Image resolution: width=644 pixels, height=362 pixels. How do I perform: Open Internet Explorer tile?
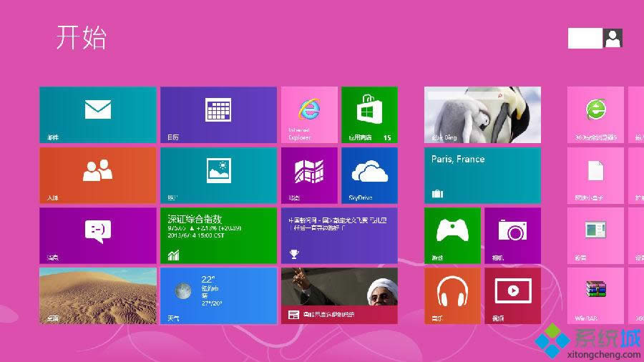click(x=309, y=114)
